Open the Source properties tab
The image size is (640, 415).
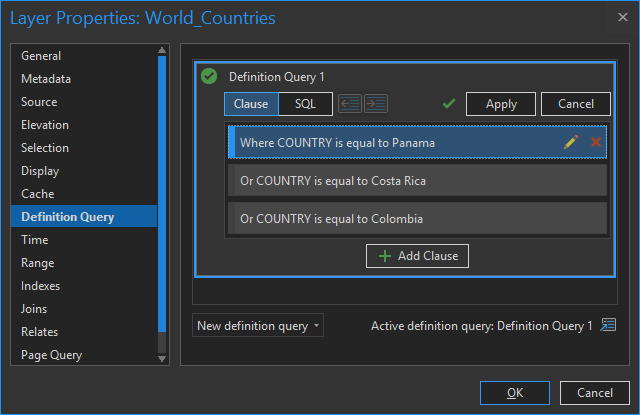[39, 102]
